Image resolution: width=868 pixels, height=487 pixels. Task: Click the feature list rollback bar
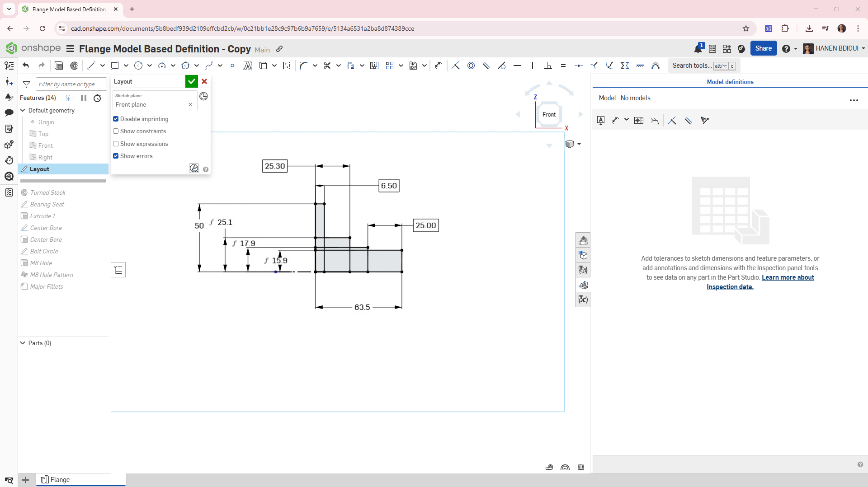(63, 181)
